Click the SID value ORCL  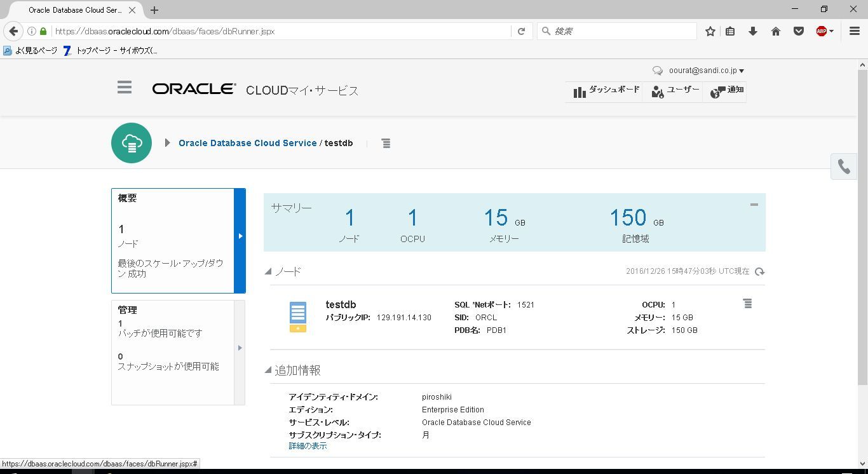[486, 318]
